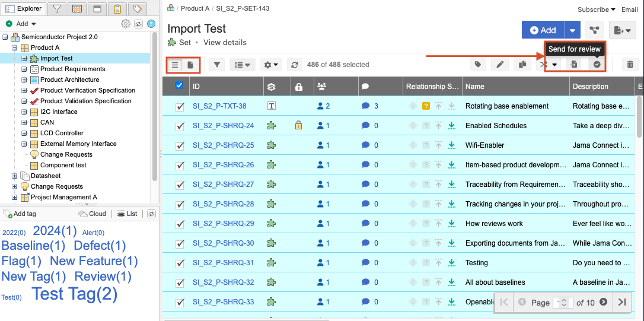This screenshot has width=644, height=321.
Task: Open the green Add dropdown in Explorer
Action: [x=21, y=24]
